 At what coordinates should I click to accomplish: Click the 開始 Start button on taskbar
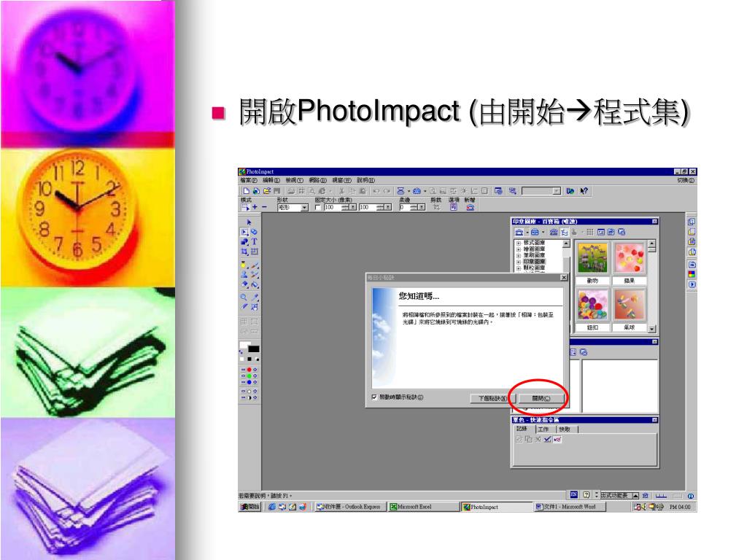[x=249, y=507]
